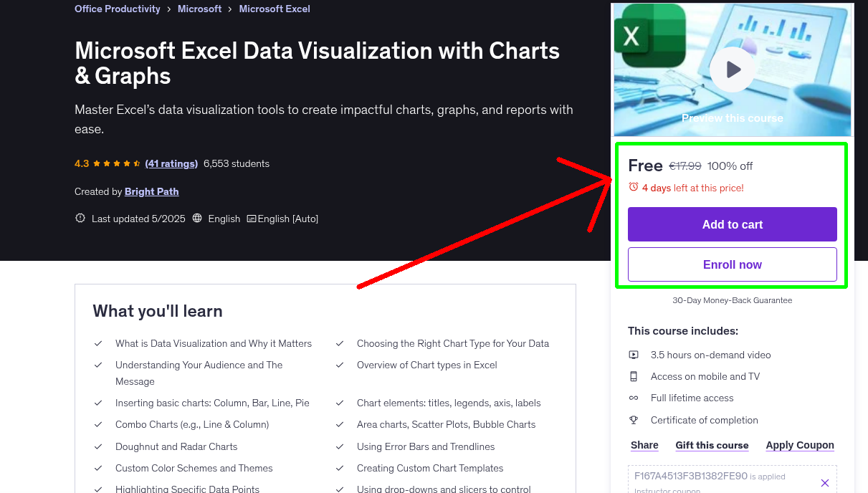This screenshot has height=493, width=868.
Task: Click the Certificate of completion trophy icon
Action: 634,420
